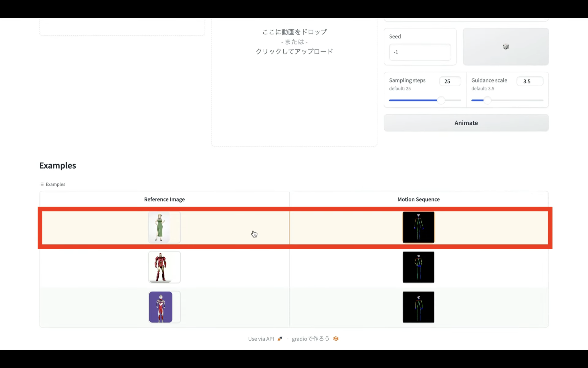Click the dice random seed button
This screenshot has height=368, width=588.
pyautogui.click(x=506, y=46)
